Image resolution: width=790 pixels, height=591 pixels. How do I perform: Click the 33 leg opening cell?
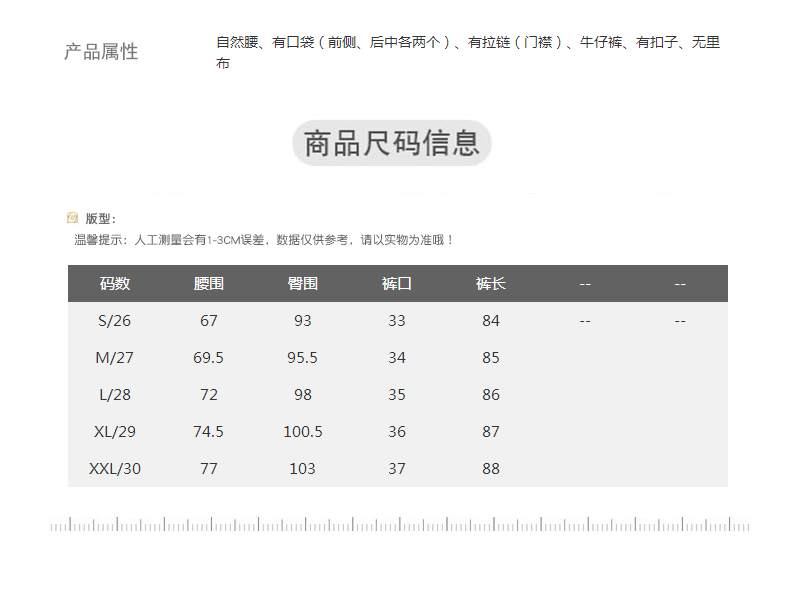[x=397, y=321]
